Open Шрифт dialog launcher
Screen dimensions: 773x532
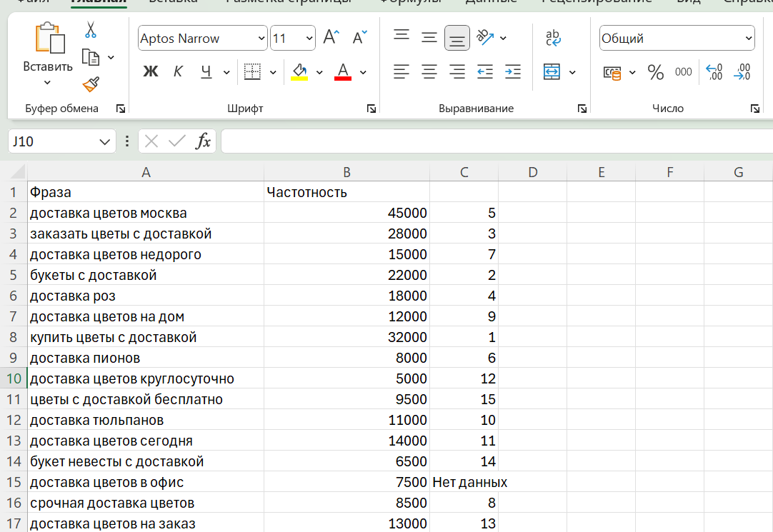click(371, 109)
